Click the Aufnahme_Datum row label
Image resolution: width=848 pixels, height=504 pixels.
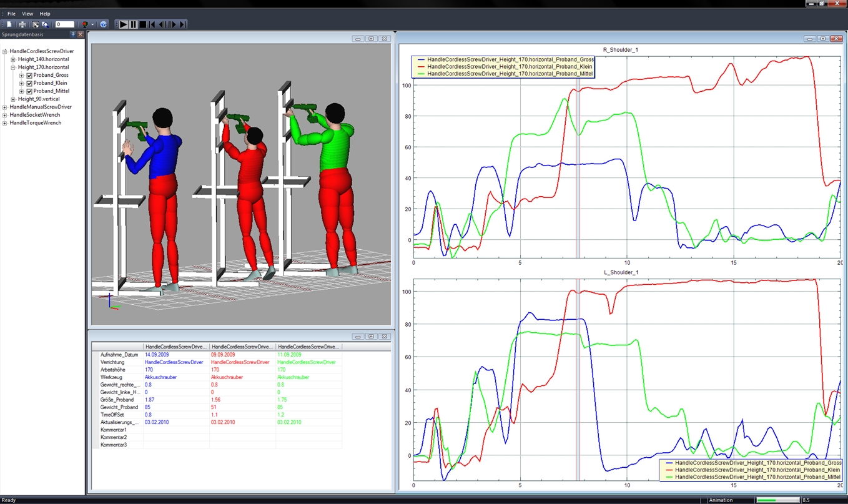pyautogui.click(x=119, y=355)
